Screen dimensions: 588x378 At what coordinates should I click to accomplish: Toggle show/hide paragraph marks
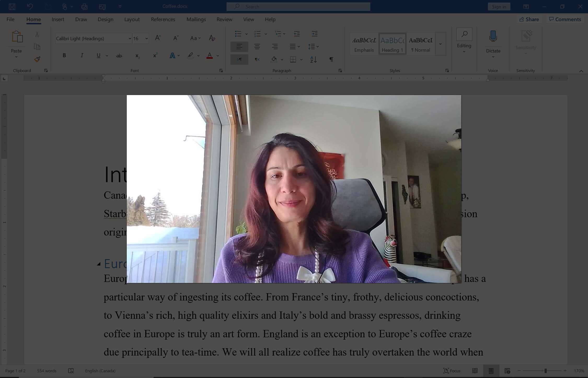(331, 59)
